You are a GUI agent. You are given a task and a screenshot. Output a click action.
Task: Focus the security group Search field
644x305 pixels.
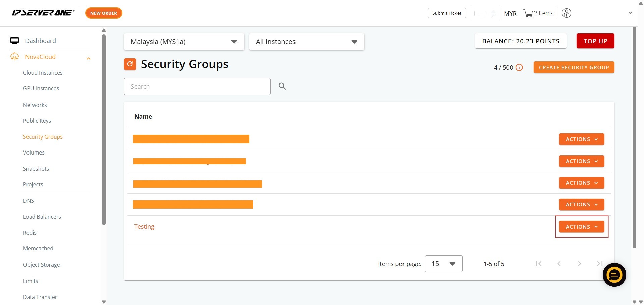point(197,86)
